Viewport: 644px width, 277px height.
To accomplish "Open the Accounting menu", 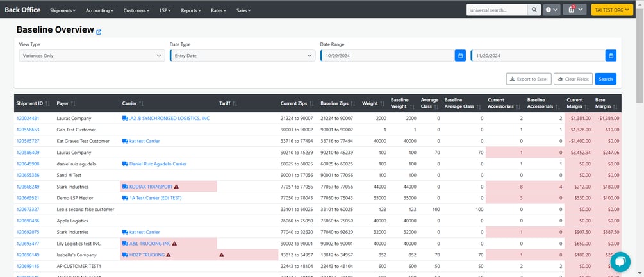I will pos(100,10).
